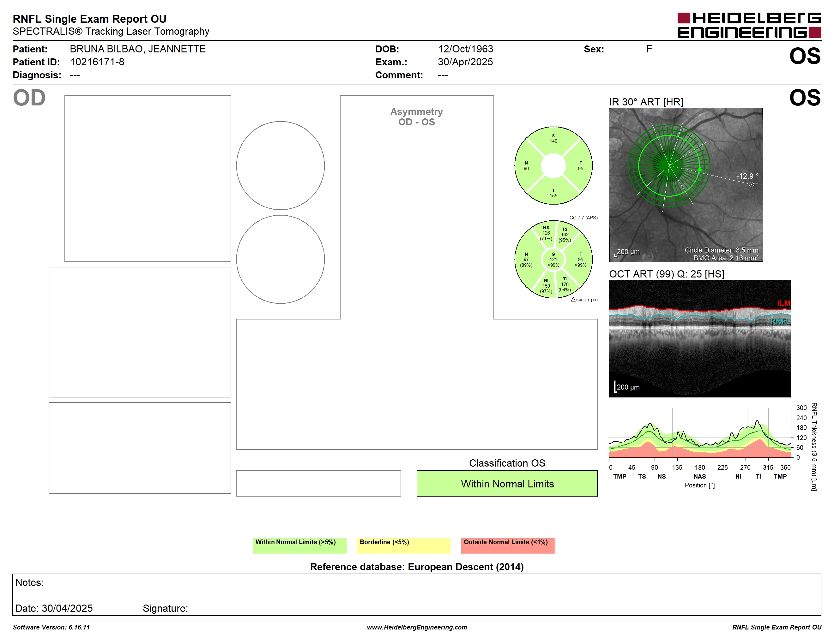Viewport: 834px width, 644px height.
Task: Click the patient name BRUNA BILBAO, JEANNETTE
Action: coord(138,49)
